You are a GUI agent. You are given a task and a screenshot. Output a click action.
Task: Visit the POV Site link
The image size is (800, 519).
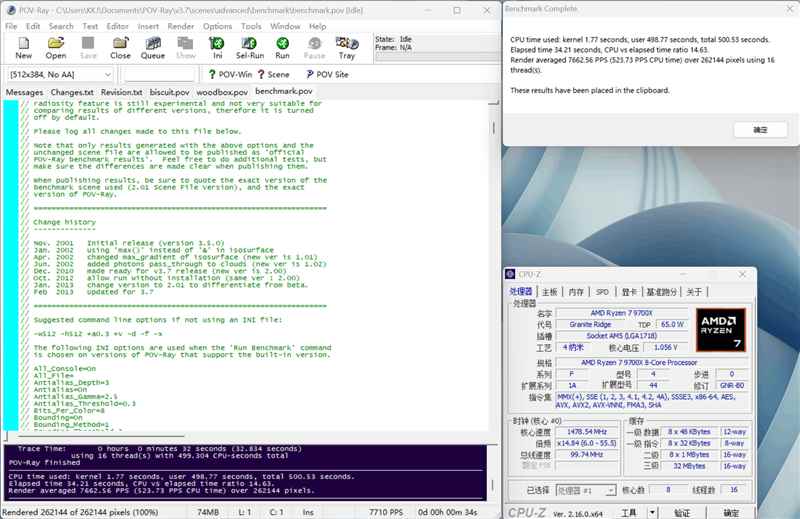click(326, 75)
